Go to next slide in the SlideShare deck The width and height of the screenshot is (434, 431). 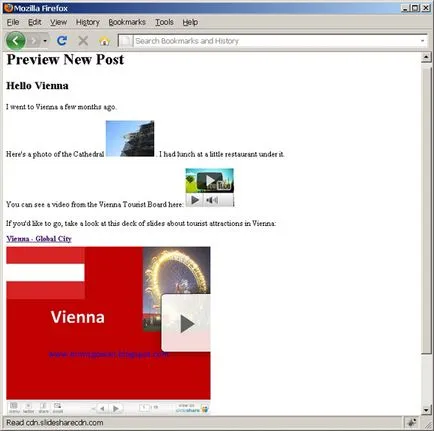(116, 408)
